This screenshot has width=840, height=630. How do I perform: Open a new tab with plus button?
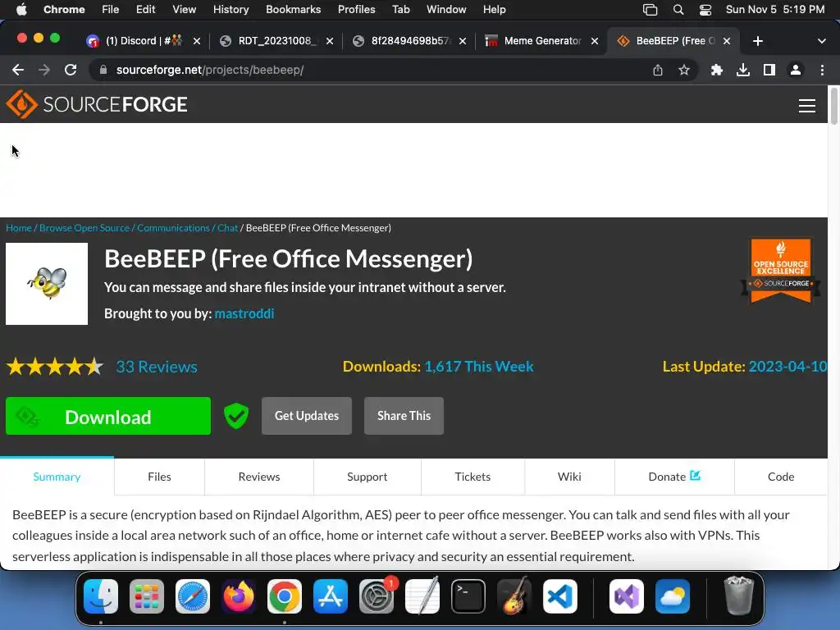[757, 41]
